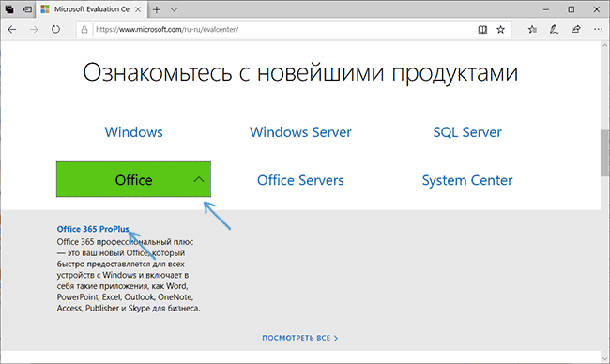Viewport: 610px width, 364px height.
Task: Open the Office Servers category
Action: (300, 180)
